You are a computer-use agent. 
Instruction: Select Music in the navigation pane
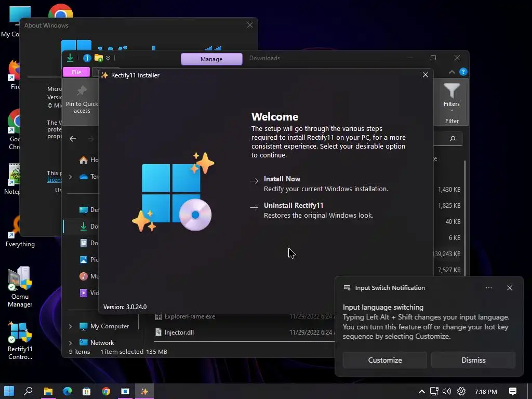coord(88,276)
